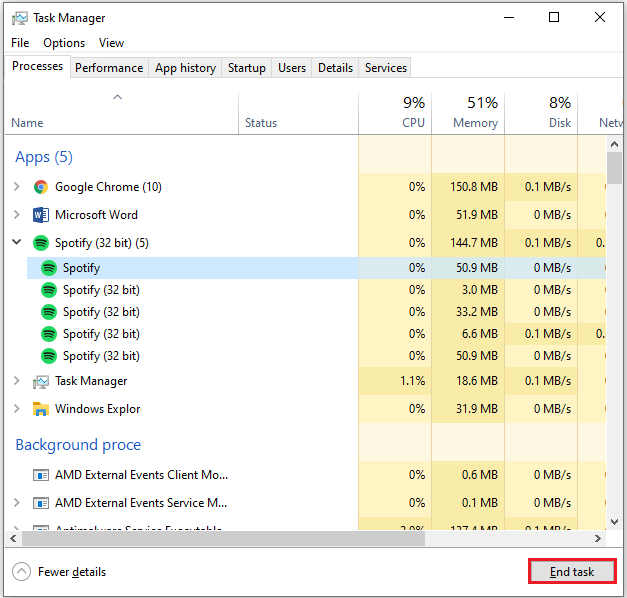Switch to the Services tab
Screen dimensions: 627x598
386,68
